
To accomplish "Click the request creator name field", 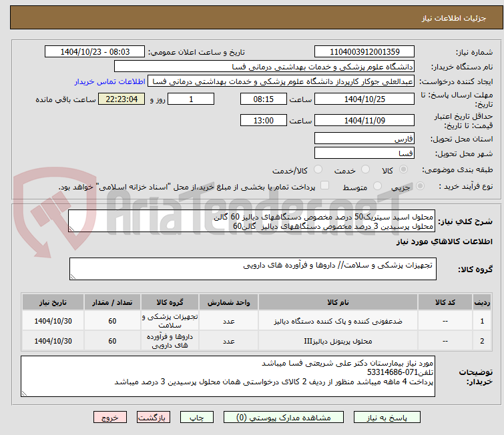I will point(281,81).
